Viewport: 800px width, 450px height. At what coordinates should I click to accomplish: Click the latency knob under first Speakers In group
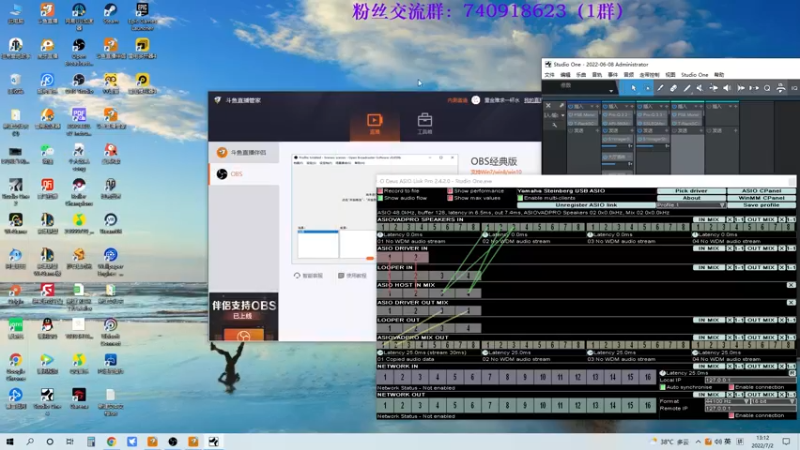380,235
